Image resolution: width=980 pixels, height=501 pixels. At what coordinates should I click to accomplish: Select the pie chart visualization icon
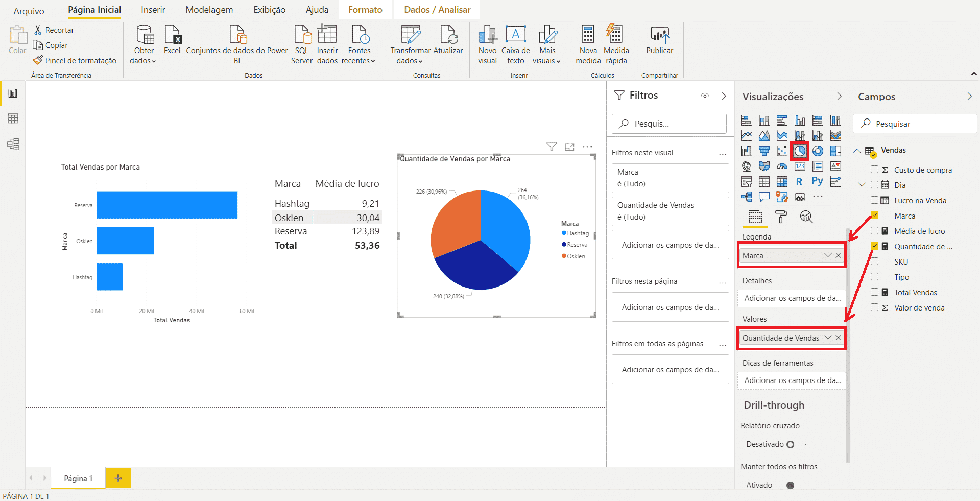point(800,151)
